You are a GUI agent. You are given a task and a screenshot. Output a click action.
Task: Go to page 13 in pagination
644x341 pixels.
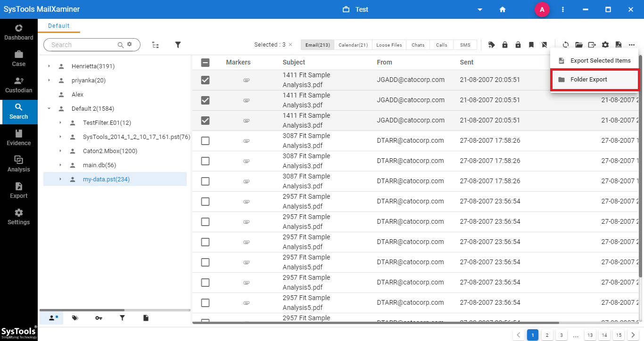pyautogui.click(x=590, y=335)
